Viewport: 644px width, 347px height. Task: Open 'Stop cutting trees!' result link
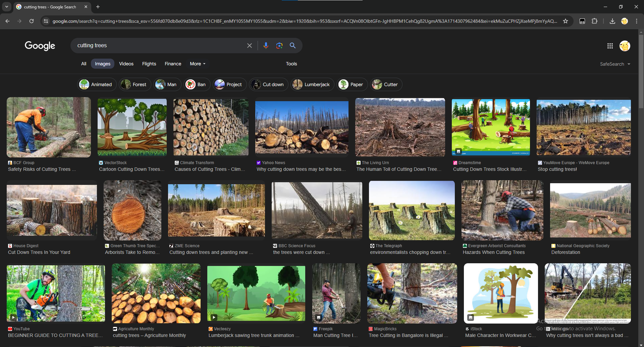pos(557,169)
